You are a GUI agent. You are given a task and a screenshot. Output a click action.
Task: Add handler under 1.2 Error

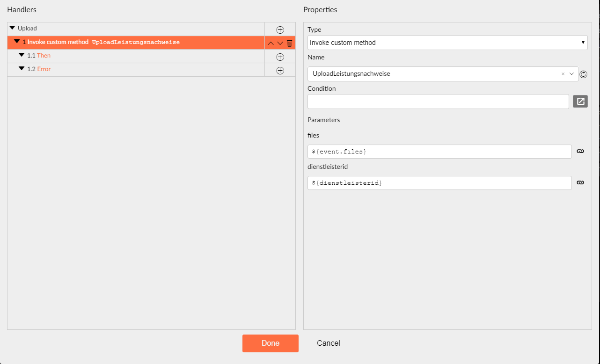pos(280,70)
